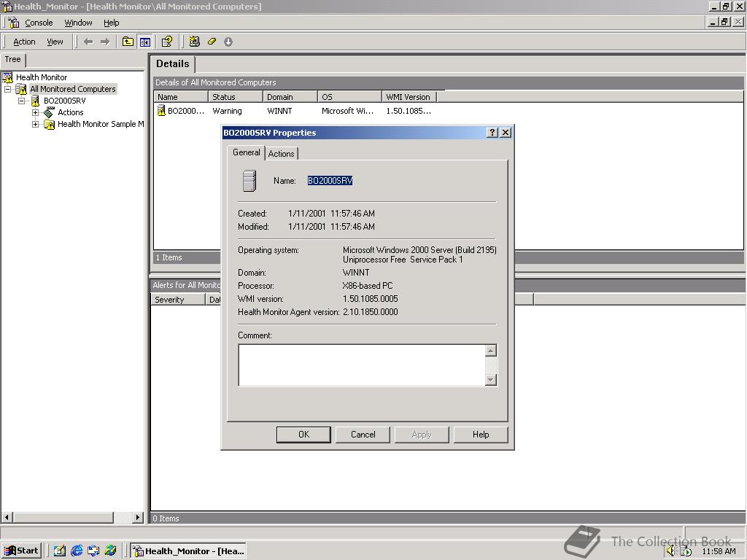The image size is (747, 560).
Task: Click the Comment box scroll down arrow
Action: coord(491,379)
